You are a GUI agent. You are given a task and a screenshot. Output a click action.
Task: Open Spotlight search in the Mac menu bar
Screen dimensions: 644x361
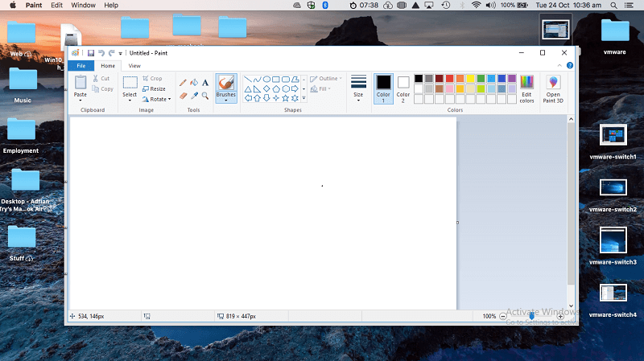click(x=613, y=6)
